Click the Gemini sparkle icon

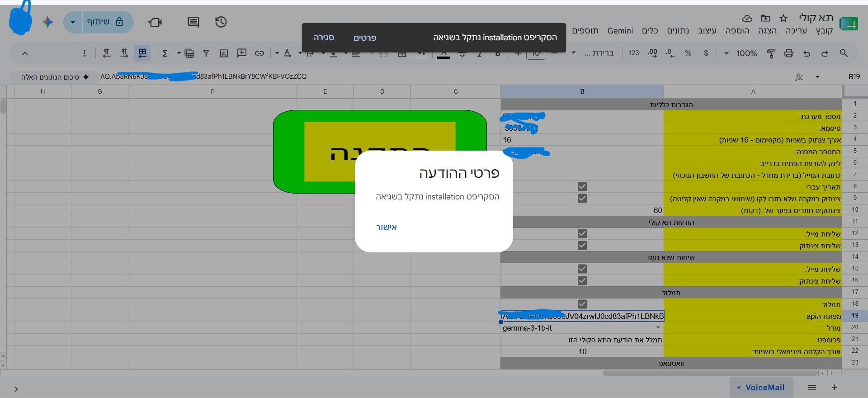pos(47,22)
